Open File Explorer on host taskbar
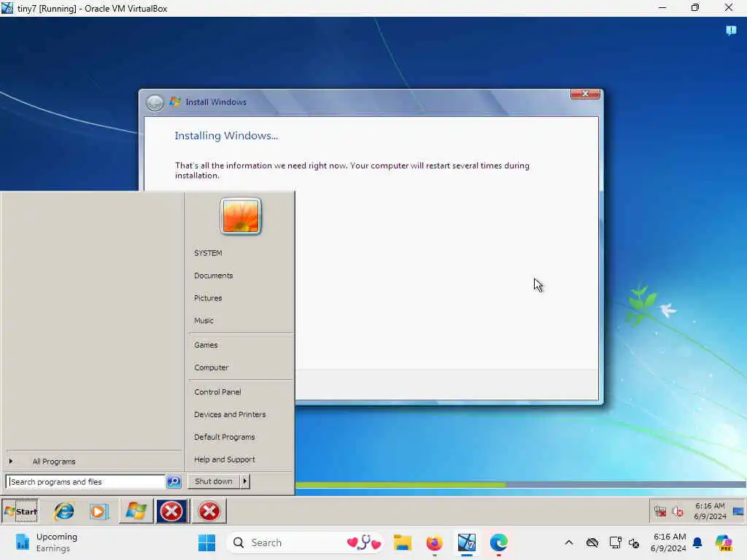 coord(402,542)
